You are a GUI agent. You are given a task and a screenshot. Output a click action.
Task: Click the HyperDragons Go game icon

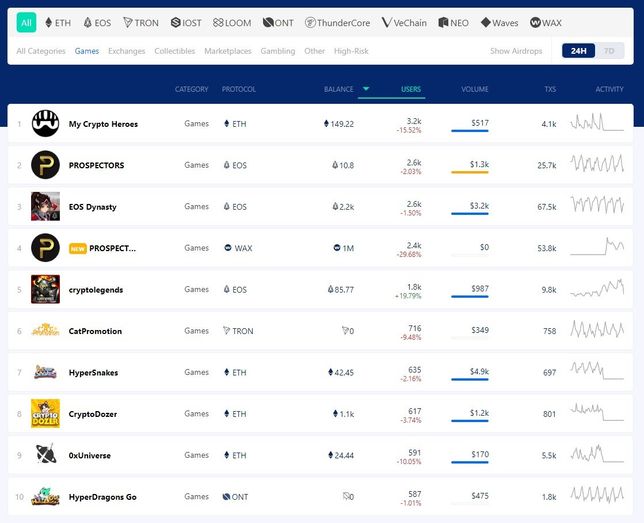(45, 496)
